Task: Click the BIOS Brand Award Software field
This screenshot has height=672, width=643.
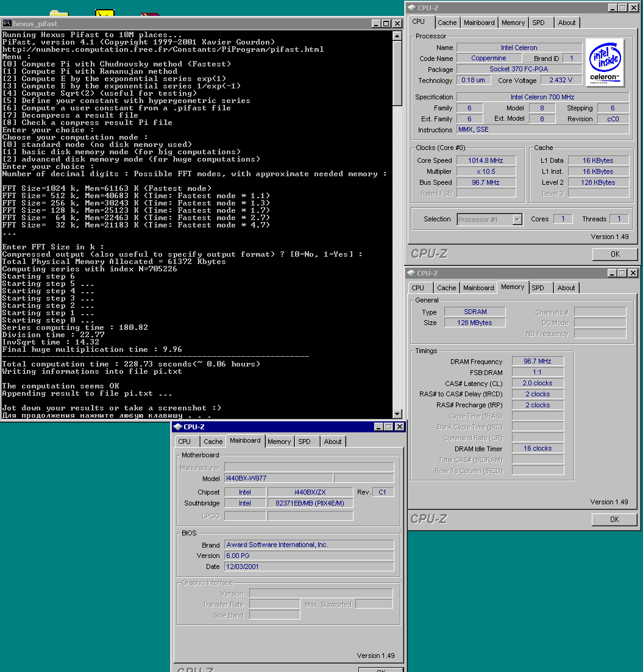Action: coord(309,545)
